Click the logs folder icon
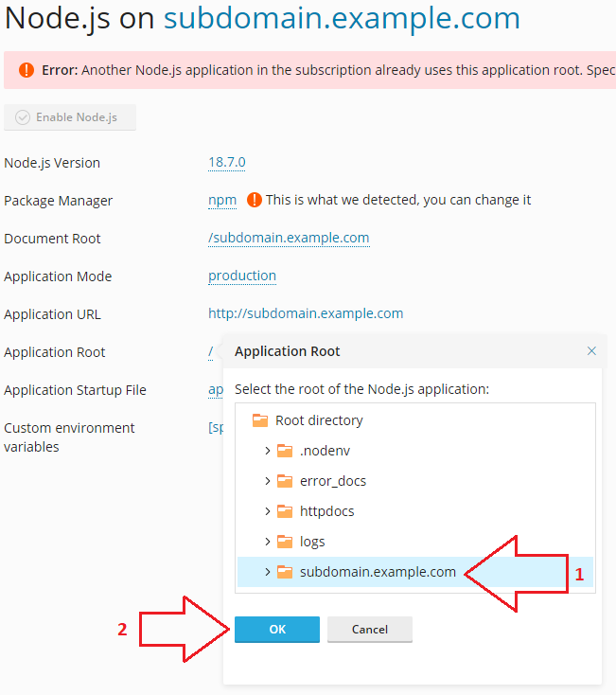616x695 pixels. click(284, 542)
